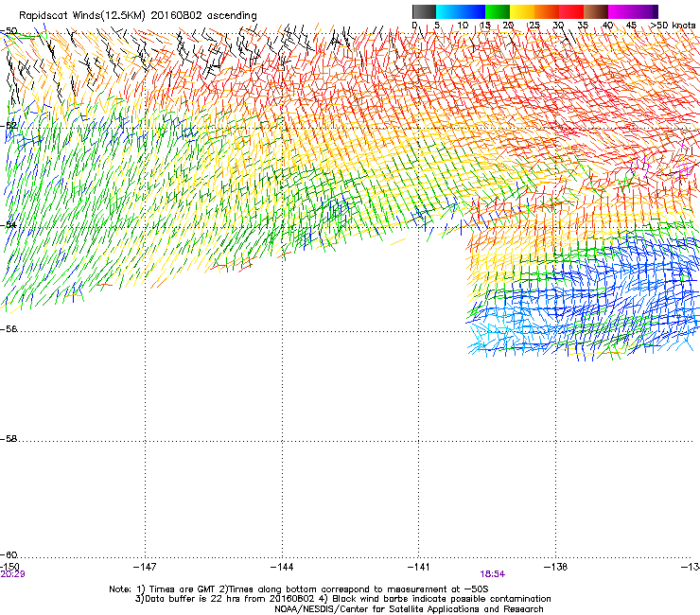Click the latitude label -58
The height and width of the screenshot is (615, 700).
point(9,439)
